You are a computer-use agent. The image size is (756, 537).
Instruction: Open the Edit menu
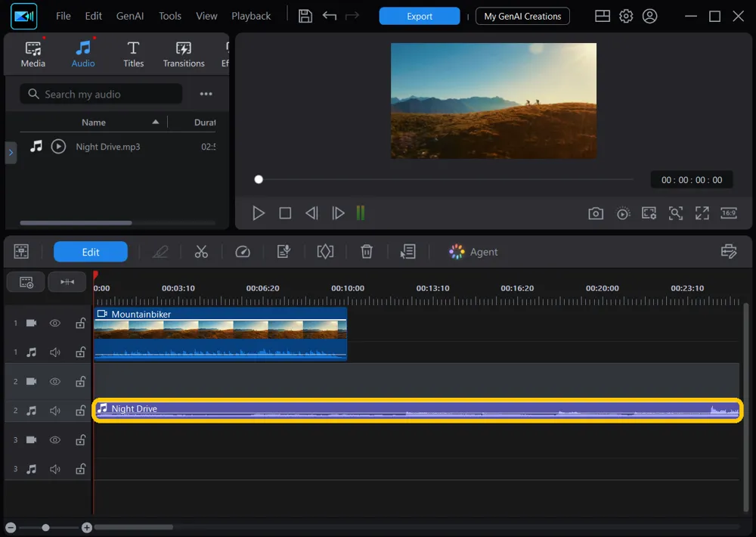click(x=93, y=16)
